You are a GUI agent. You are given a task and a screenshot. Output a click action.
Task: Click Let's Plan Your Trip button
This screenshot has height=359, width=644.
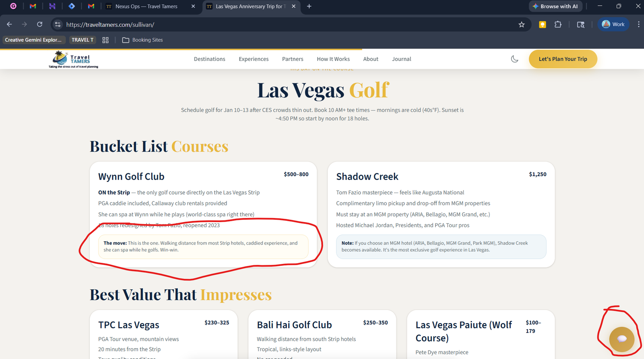[563, 59]
